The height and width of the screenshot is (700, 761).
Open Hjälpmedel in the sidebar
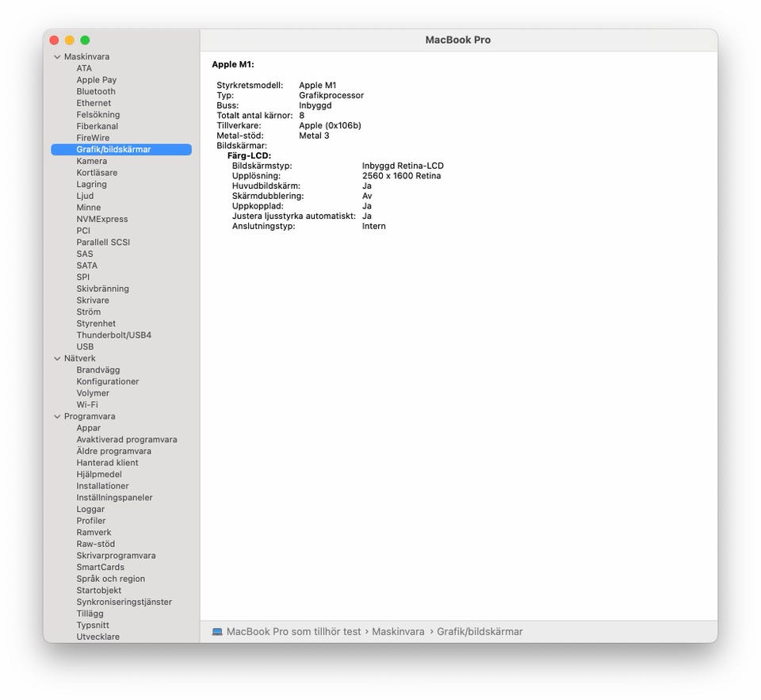point(99,475)
